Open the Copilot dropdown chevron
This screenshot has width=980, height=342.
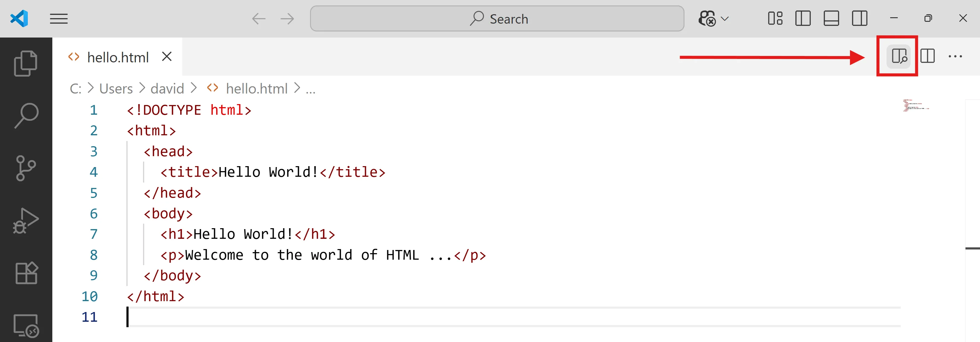725,19
